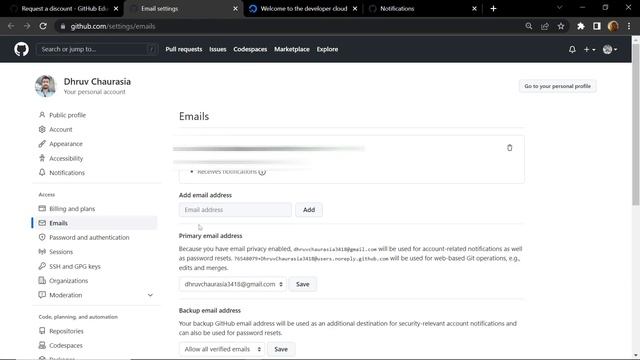Open Codespaces in settings sidebar
640x360 pixels.
pyautogui.click(x=66, y=345)
